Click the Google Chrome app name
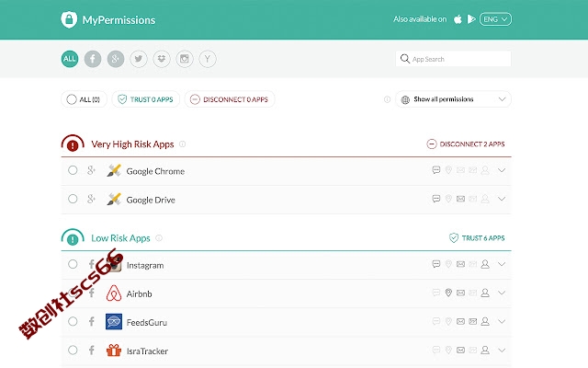This screenshot has width=588, height=368. [155, 171]
